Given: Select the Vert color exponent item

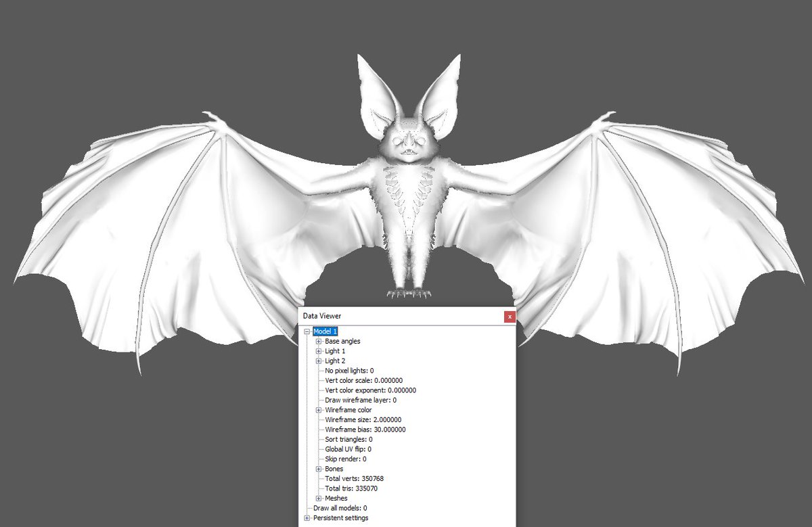Looking at the screenshot, I should click(370, 390).
